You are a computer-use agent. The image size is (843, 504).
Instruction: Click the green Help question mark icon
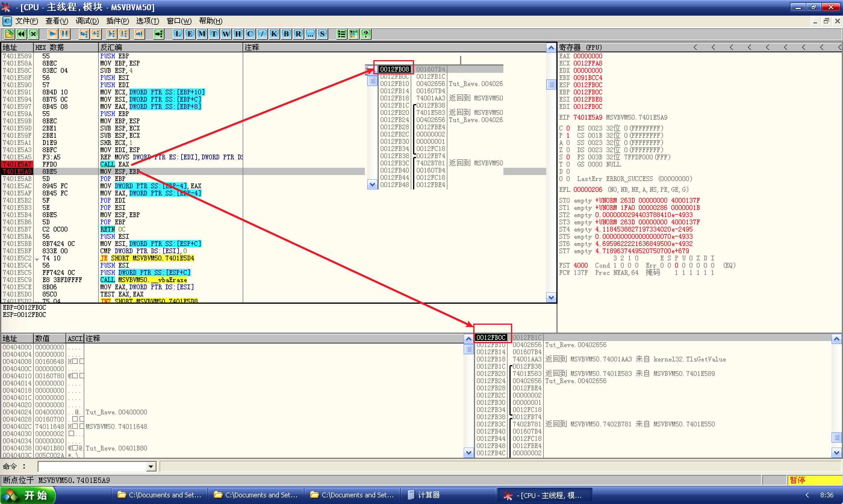(x=366, y=34)
